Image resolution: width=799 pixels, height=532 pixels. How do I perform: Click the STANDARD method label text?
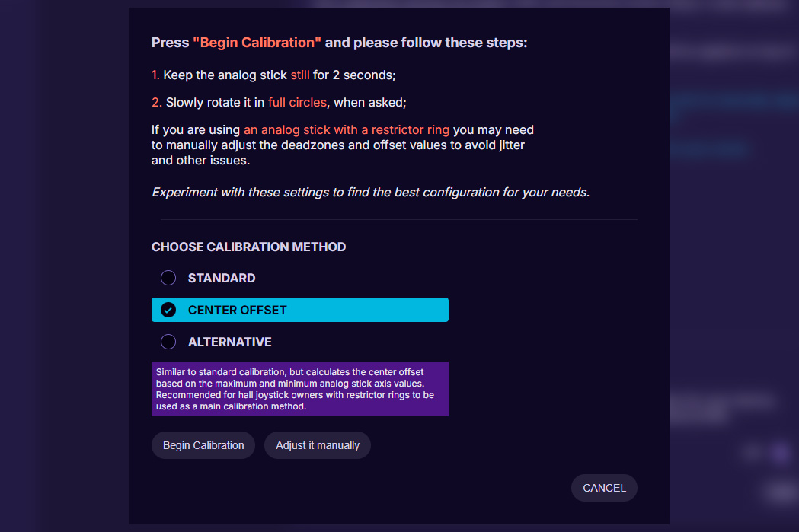(222, 278)
